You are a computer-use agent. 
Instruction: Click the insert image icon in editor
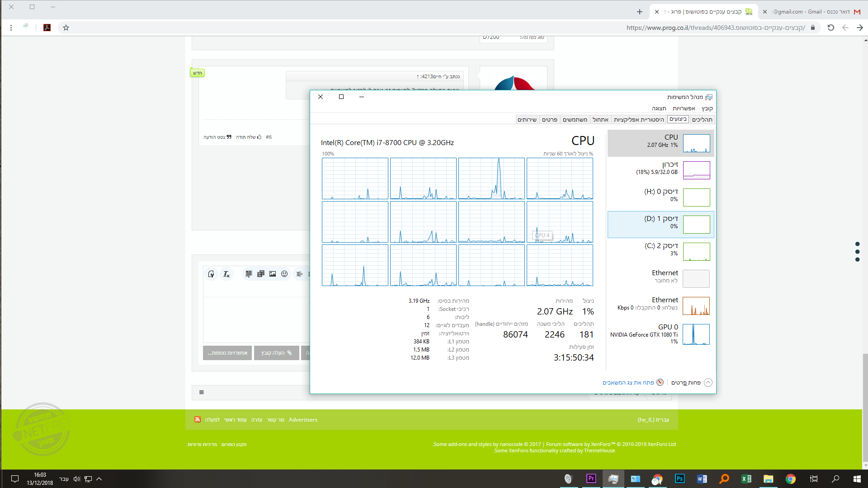coord(273,274)
